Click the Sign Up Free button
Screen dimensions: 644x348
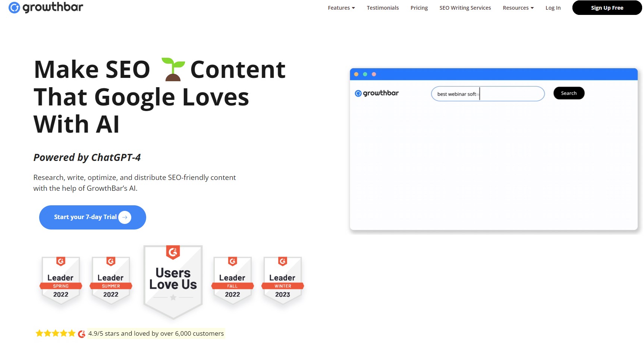coord(607,8)
